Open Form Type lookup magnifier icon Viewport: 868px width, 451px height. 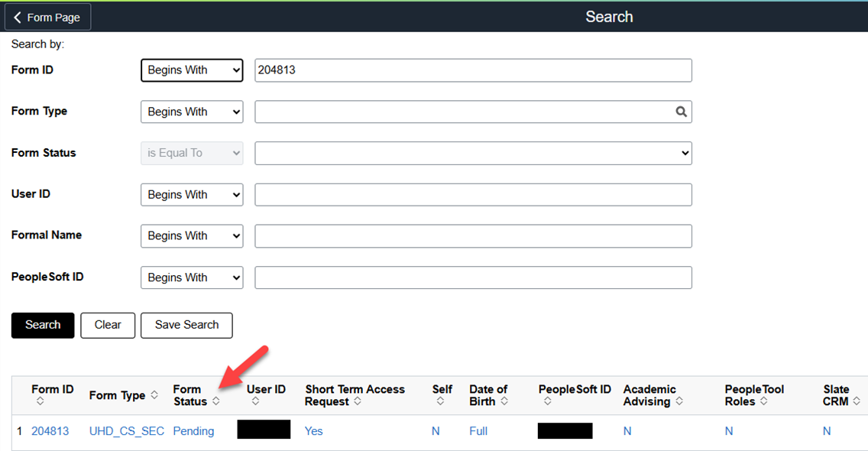(681, 112)
